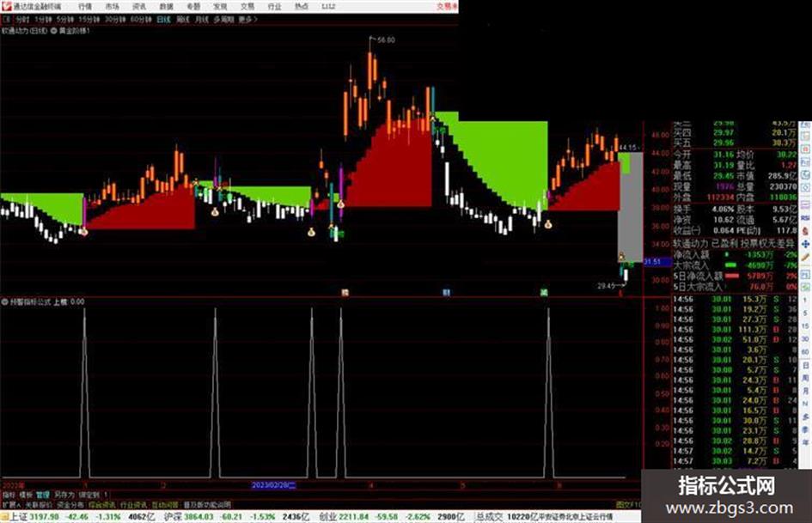The width and height of the screenshot is (812, 523).
Task: Click the 模板 button at bottom
Action: pos(26,495)
